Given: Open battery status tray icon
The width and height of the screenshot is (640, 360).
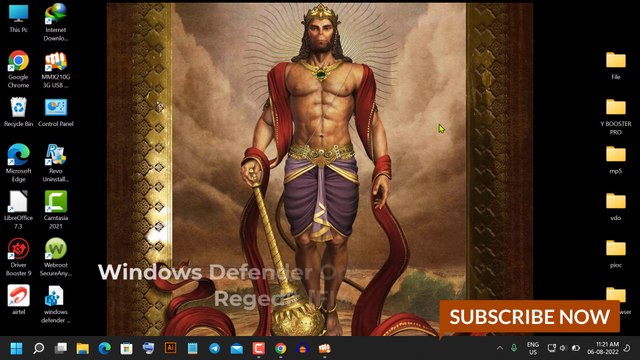Looking at the screenshot, I should [576, 348].
